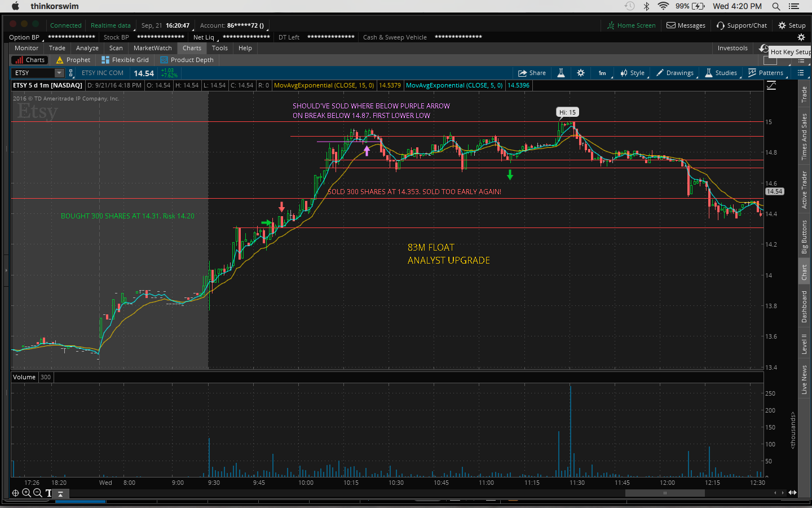Open Messages
The width and height of the screenshot is (812, 508).
686,25
